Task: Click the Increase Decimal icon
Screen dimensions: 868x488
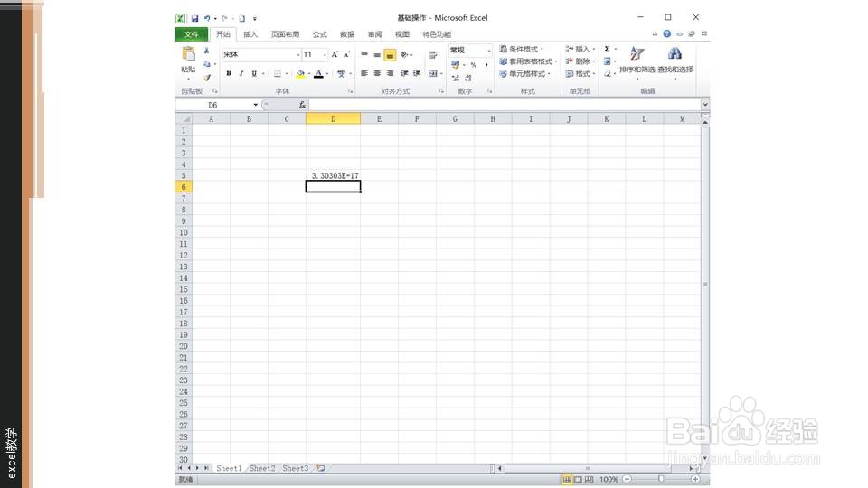Action: tap(455, 78)
